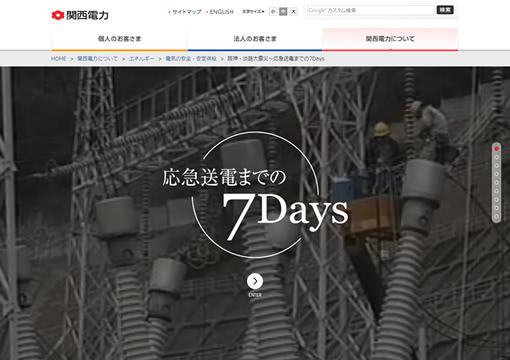Set font size to medium (中)
The image size is (510, 360).
[x=283, y=12]
